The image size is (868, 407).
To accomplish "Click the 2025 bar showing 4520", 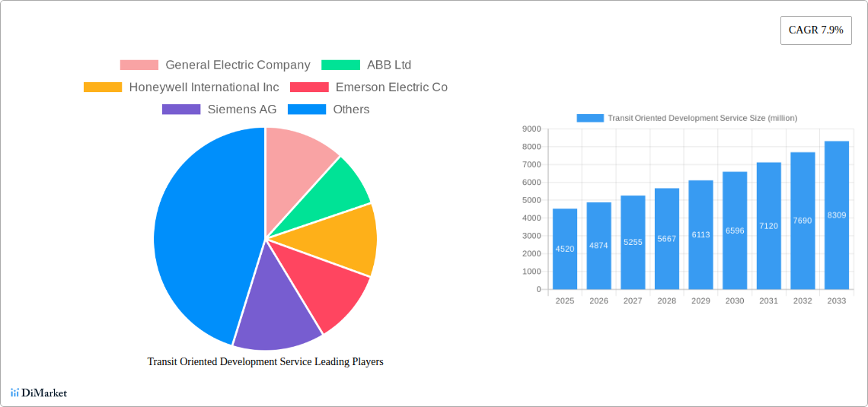I will pos(565,249).
